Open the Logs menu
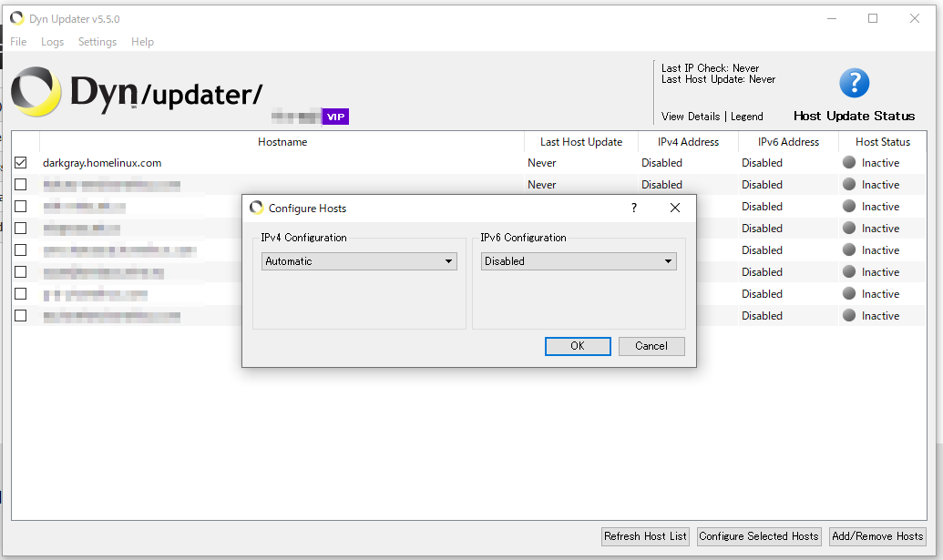 (x=52, y=42)
